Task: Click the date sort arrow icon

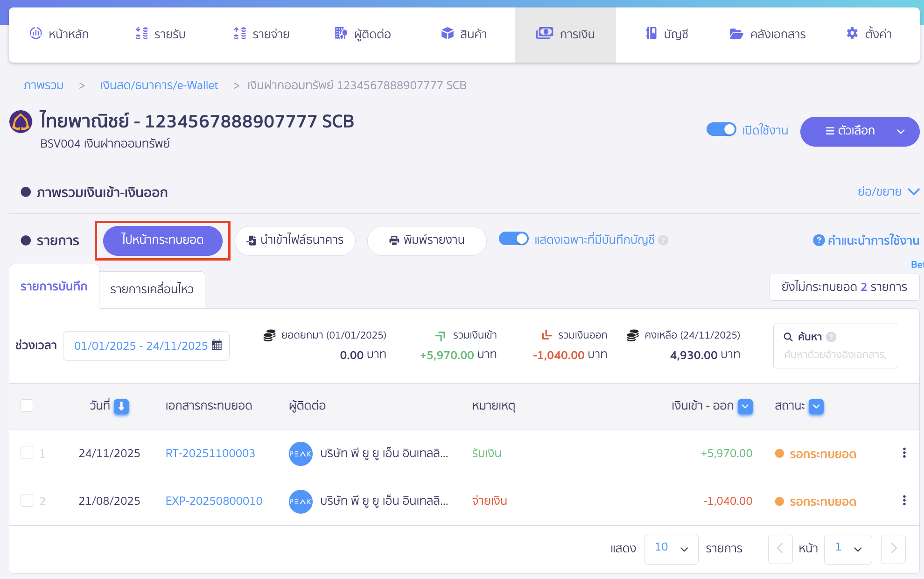Action: (121, 406)
